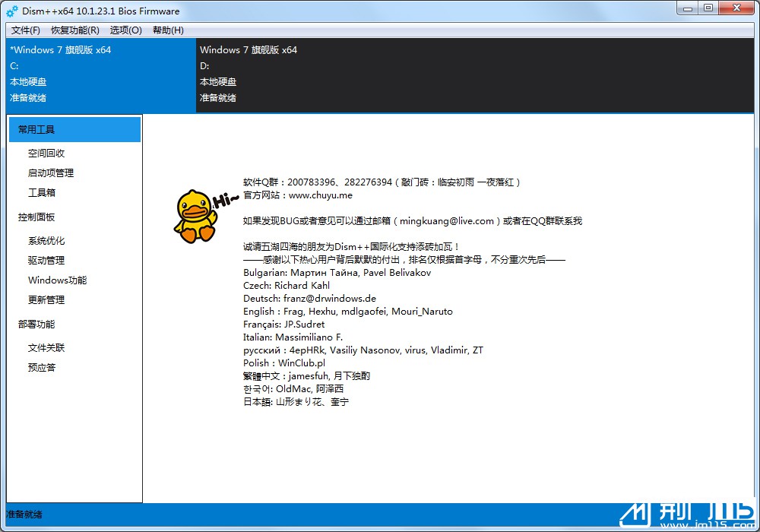The height and width of the screenshot is (532, 760).
Task: Select the D: Windows 7 旗舰版 image tile
Action: [475, 75]
